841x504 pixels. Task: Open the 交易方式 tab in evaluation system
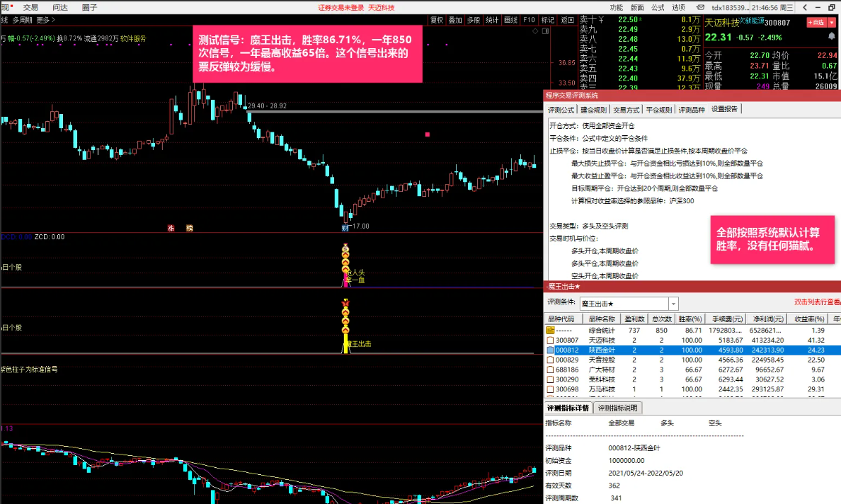click(625, 110)
